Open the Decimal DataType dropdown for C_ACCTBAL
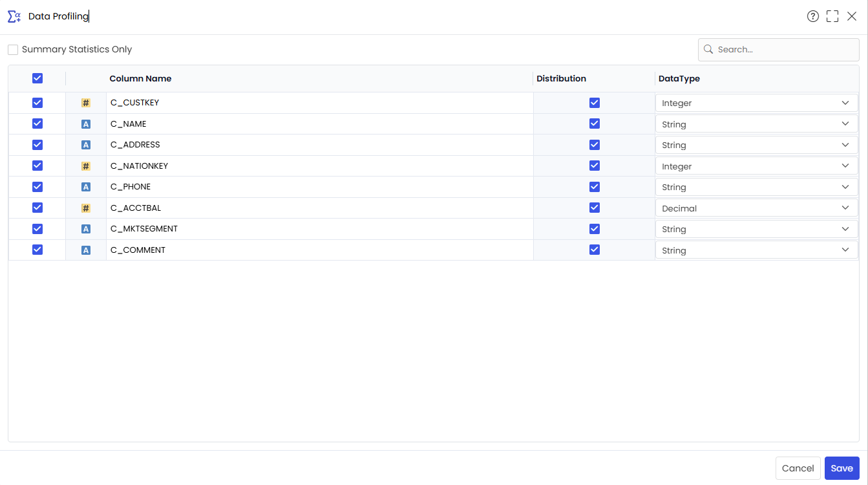Image resolution: width=868 pixels, height=485 pixels. pos(757,208)
